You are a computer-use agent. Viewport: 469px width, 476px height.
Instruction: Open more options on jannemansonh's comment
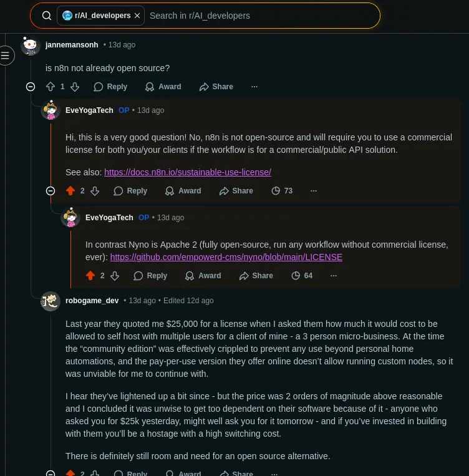[x=254, y=87]
